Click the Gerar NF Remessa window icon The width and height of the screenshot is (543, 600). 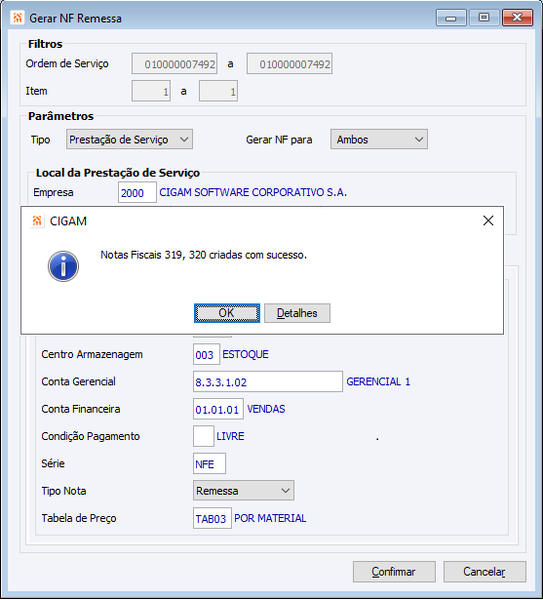(x=17, y=18)
